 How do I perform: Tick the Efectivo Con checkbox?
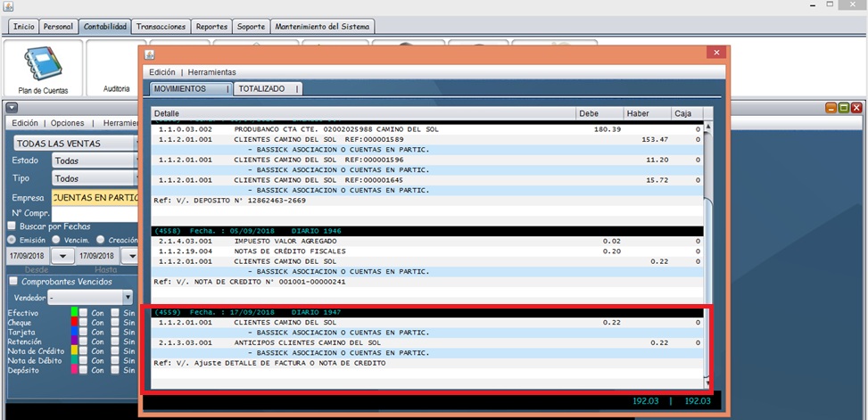[83, 313]
